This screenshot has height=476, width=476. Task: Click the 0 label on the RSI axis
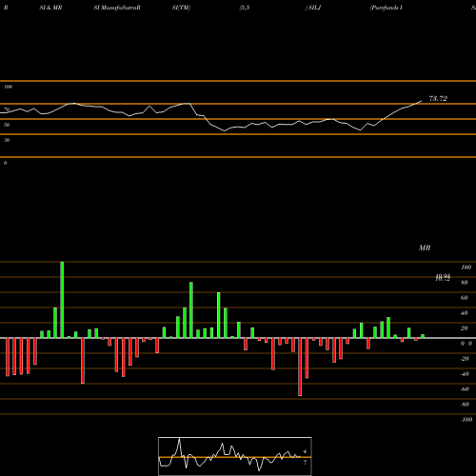click(5, 163)
